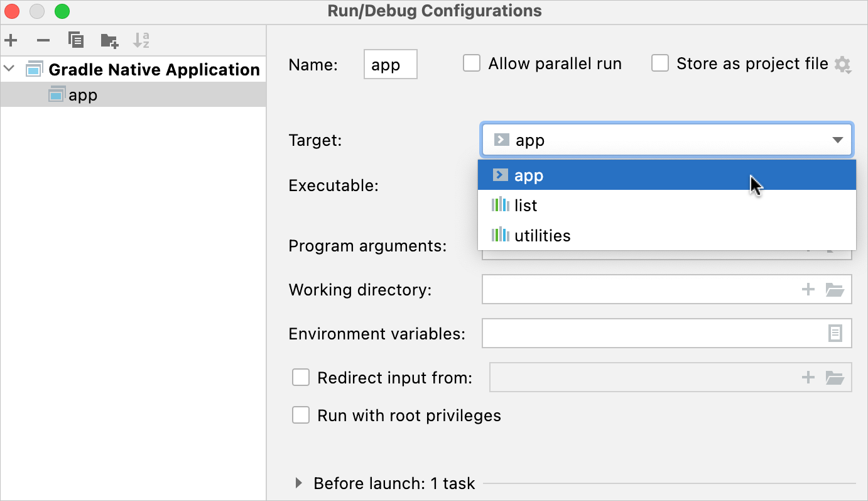
Task: Close the Target combo box dropdown
Action: (837, 140)
